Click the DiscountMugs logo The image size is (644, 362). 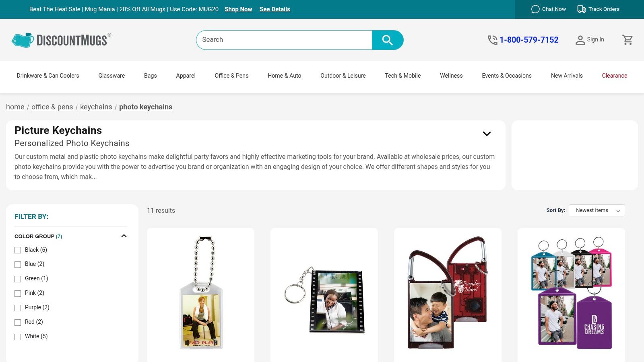(x=61, y=40)
